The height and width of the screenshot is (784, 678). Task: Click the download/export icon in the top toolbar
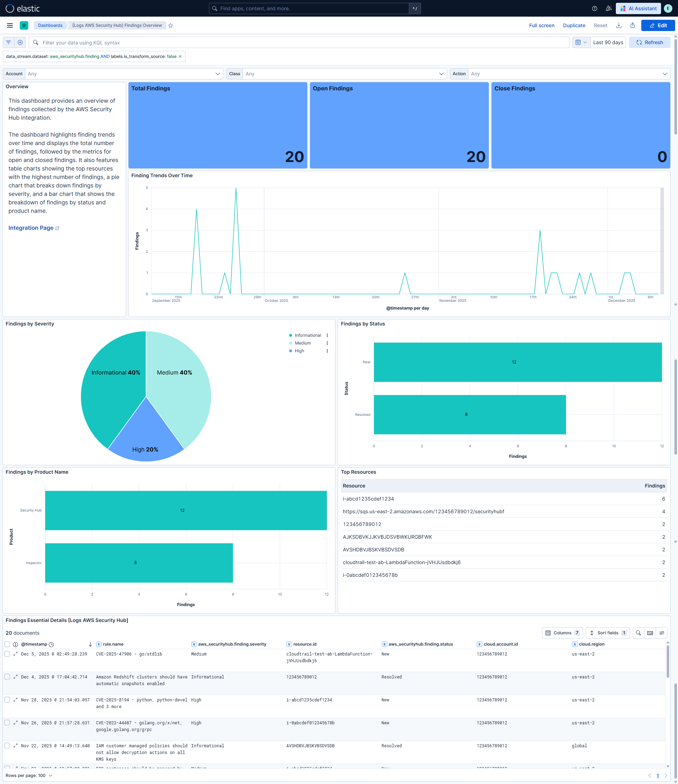619,25
